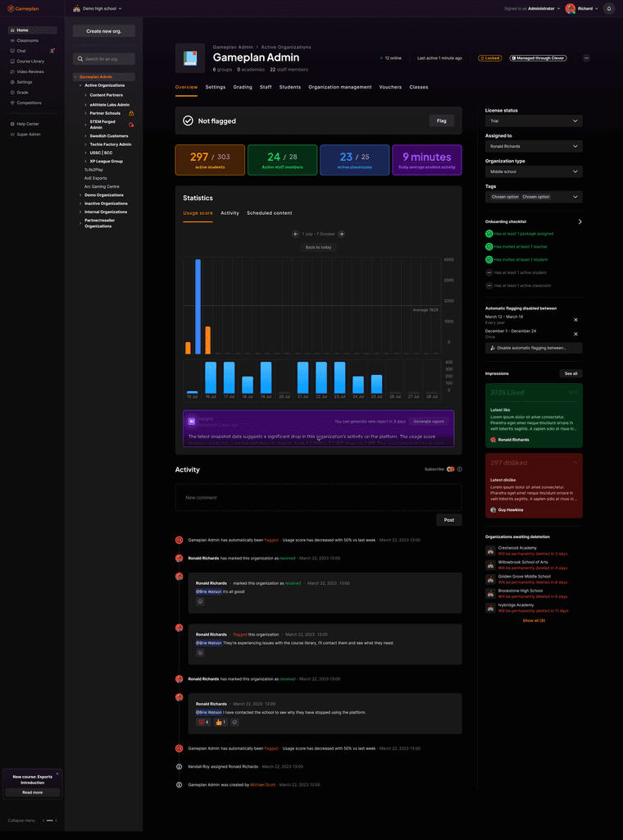The width and height of the screenshot is (623, 840).
Task: Remove March 12 - March 14 flagging exception
Action: (x=576, y=320)
